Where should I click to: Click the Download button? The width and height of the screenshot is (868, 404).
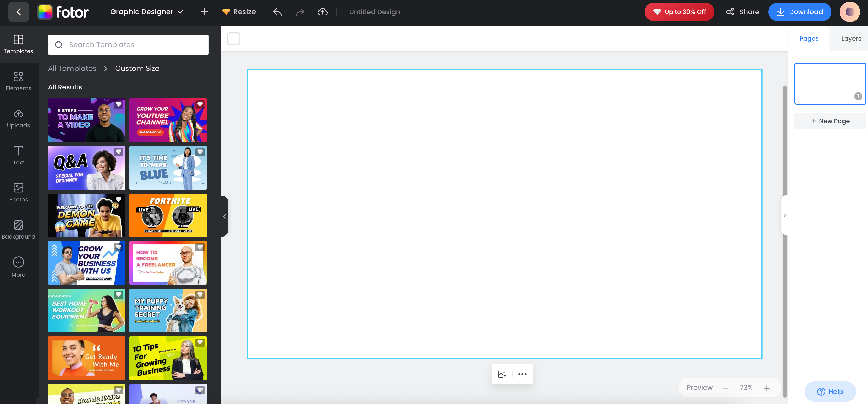800,11
